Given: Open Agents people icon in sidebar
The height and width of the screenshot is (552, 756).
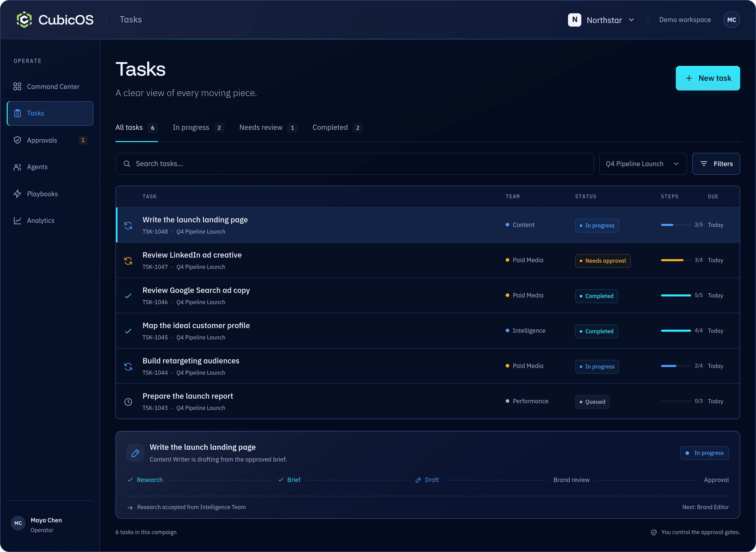Looking at the screenshot, I should point(17,167).
